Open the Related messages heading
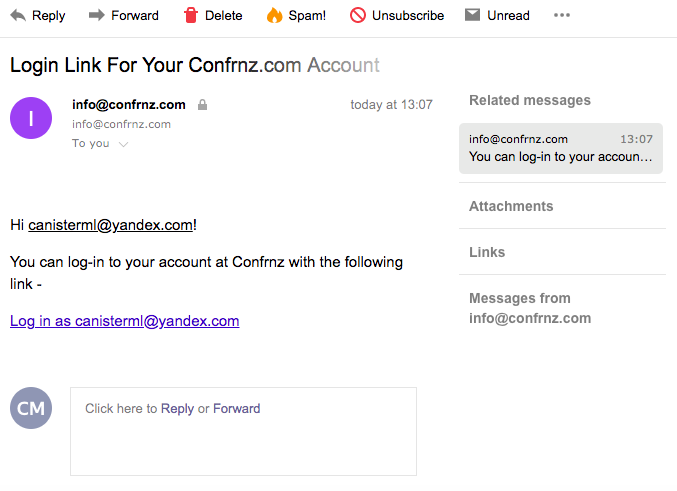Image resolution: width=677 pixels, height=491 pixels. pyautogui.click(x=530, y=100)
